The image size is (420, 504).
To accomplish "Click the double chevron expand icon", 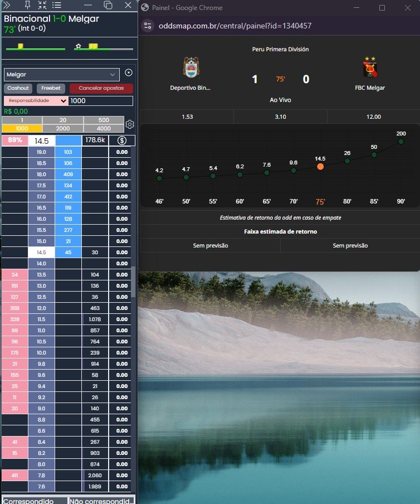I will [7, 5].
